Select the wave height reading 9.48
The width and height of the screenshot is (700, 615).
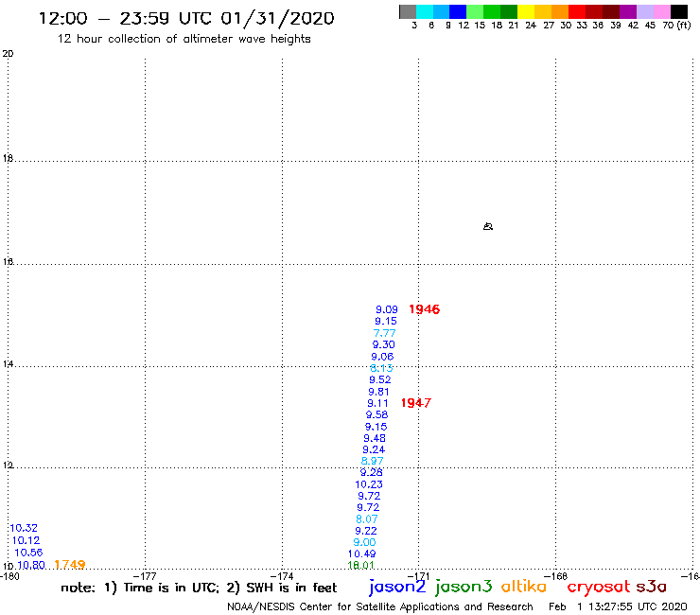(x=375, y=438)
